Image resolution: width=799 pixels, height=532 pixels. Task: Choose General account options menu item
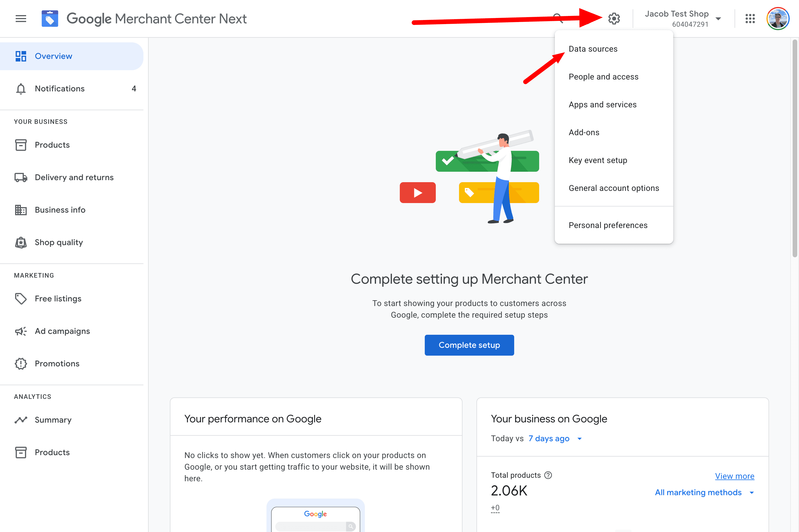tap(613, 188)
